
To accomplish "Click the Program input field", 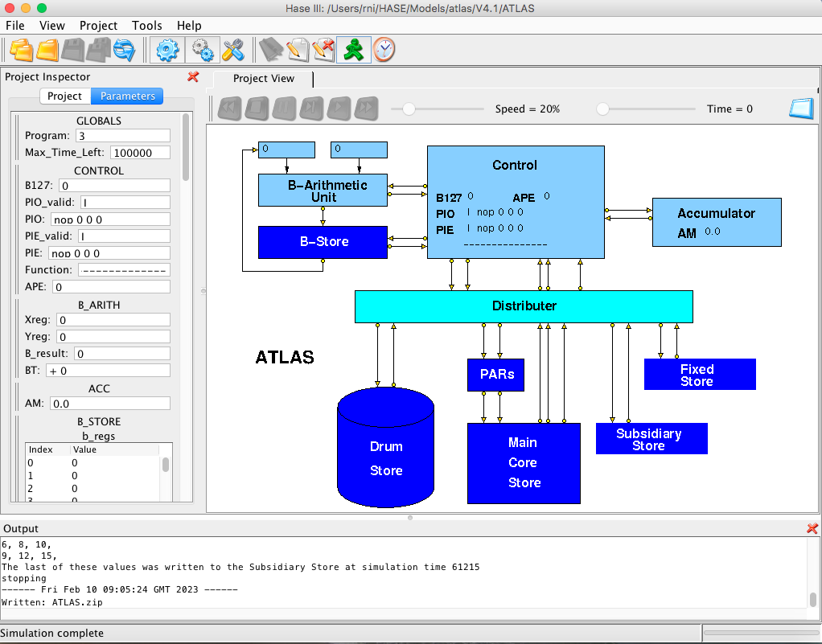I will pyautogui.click(x=123, y=136).
